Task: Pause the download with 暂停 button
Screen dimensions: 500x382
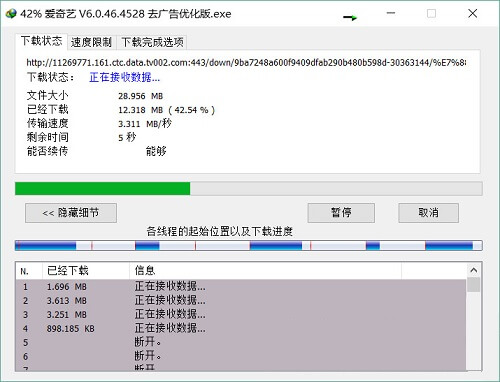Action: (341, 213)
